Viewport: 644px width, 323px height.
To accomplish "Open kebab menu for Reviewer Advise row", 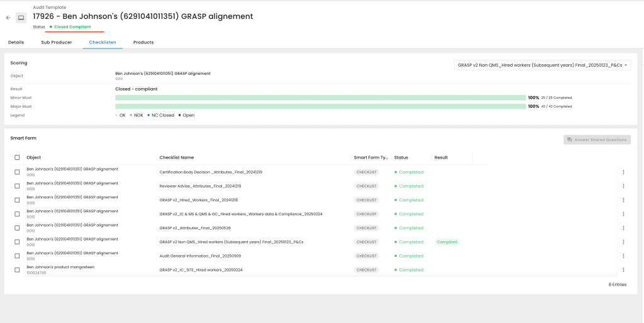I will coord(623,186).
